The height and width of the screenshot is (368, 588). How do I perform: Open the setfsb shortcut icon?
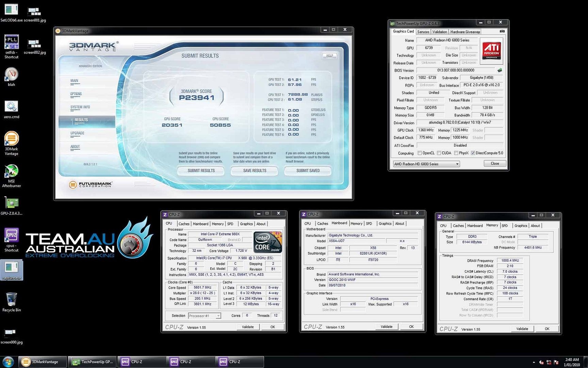pos(11,42)
